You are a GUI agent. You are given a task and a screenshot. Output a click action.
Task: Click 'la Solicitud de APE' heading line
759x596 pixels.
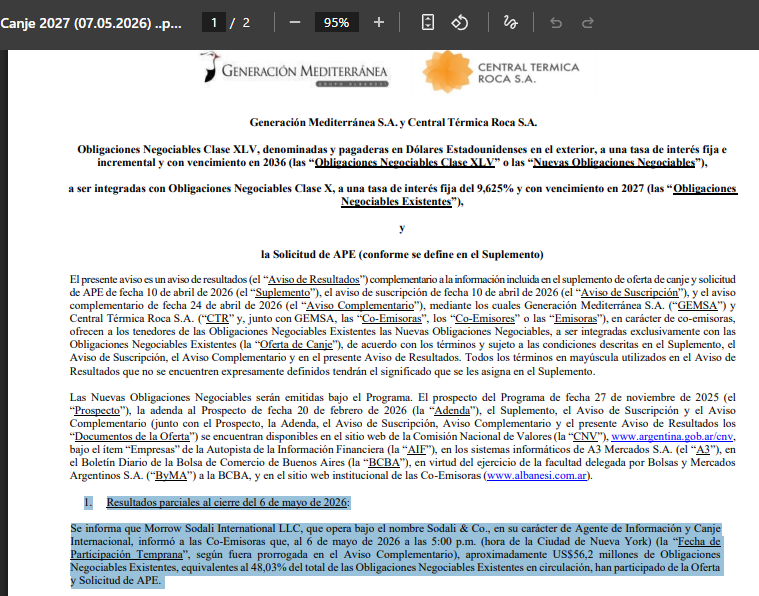pyautogui.click(x=402, y=254)
